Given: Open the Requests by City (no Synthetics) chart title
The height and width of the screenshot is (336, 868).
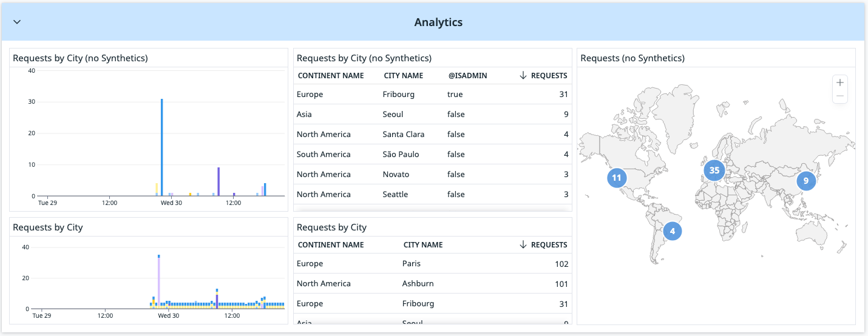Looking at the screenshot, I should (x=80, y=58).
